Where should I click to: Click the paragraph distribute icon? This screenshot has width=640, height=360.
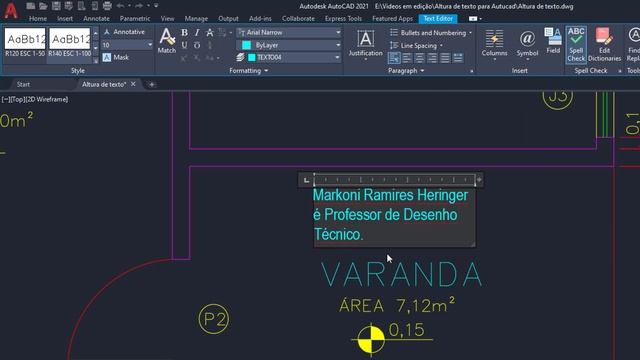[x=458, y=58]
